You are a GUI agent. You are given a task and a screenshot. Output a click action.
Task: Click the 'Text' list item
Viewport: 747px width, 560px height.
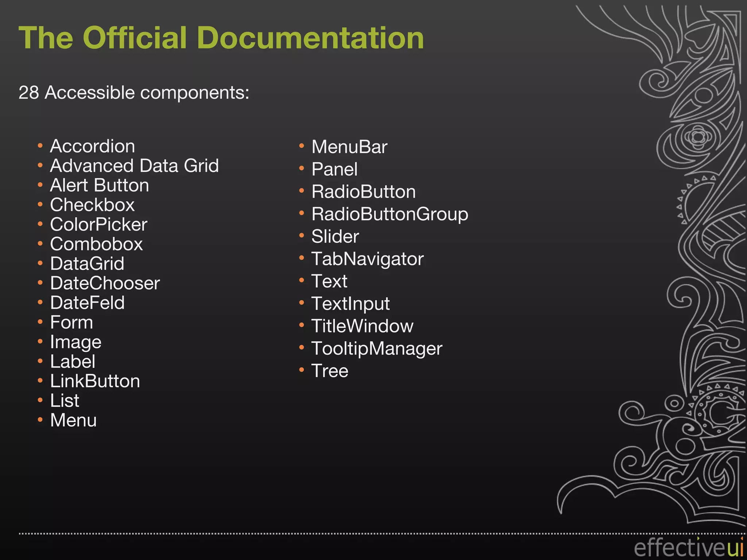pyautogui.click(x=329, y=281)
